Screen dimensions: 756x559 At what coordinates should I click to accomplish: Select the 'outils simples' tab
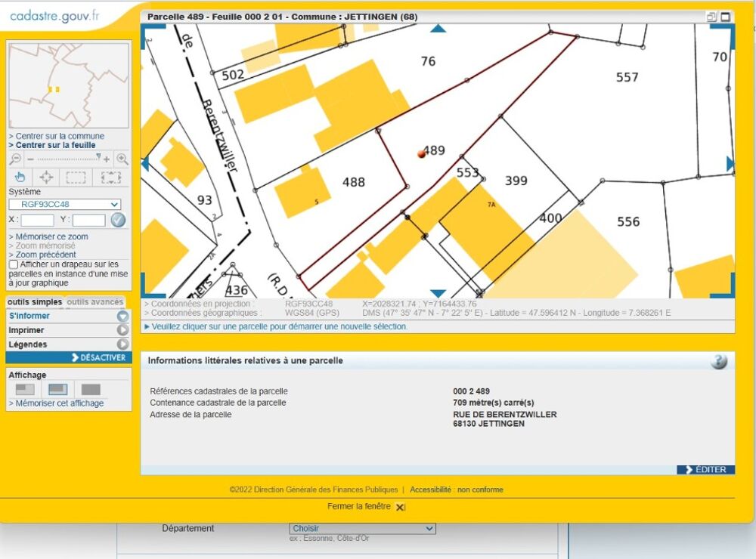(35, 302)
